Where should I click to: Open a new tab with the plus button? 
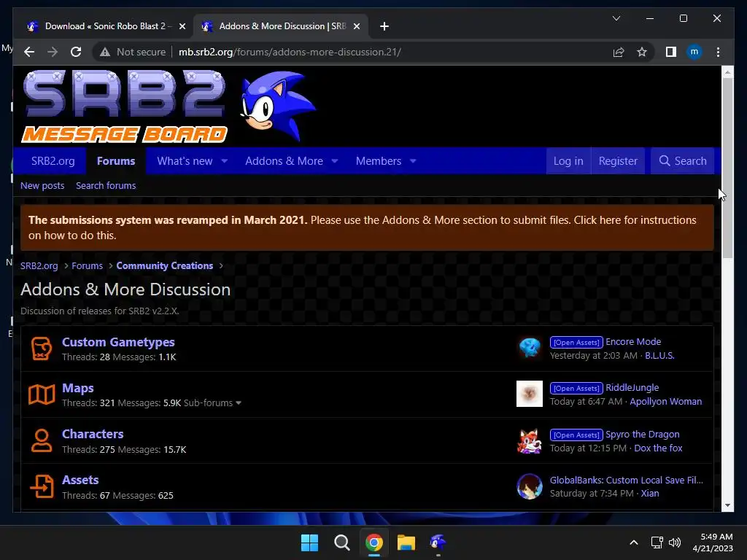tap(384, 26)
